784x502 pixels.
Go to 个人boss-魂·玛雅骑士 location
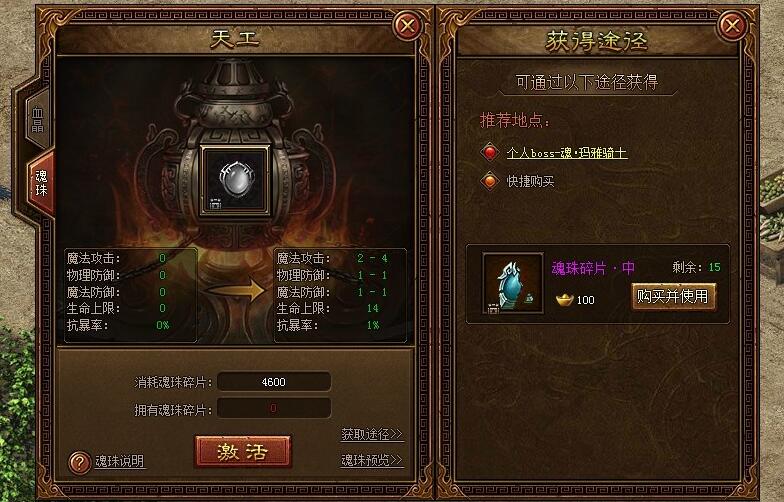pyautogui.click(x=566, y=153)
